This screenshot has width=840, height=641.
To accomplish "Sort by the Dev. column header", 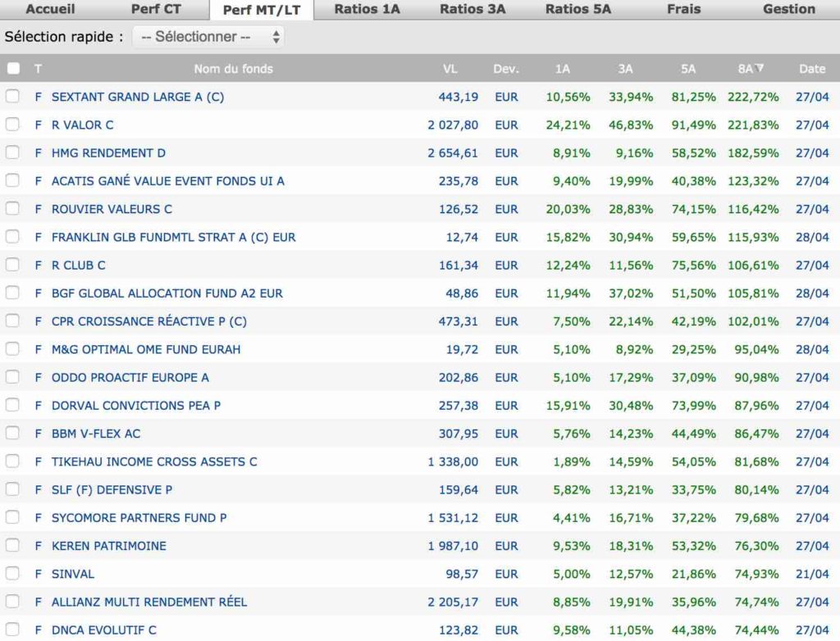I will tap(505, 69).
